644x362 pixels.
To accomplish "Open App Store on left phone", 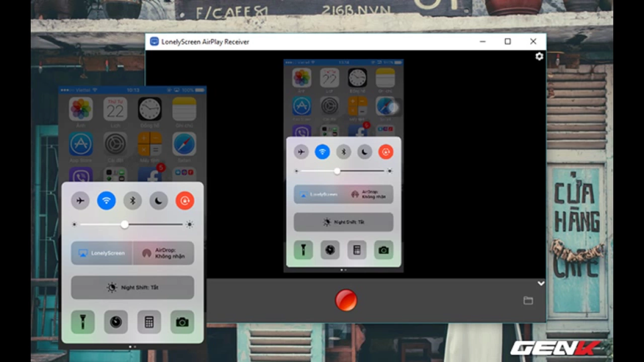I will (80, 144).
